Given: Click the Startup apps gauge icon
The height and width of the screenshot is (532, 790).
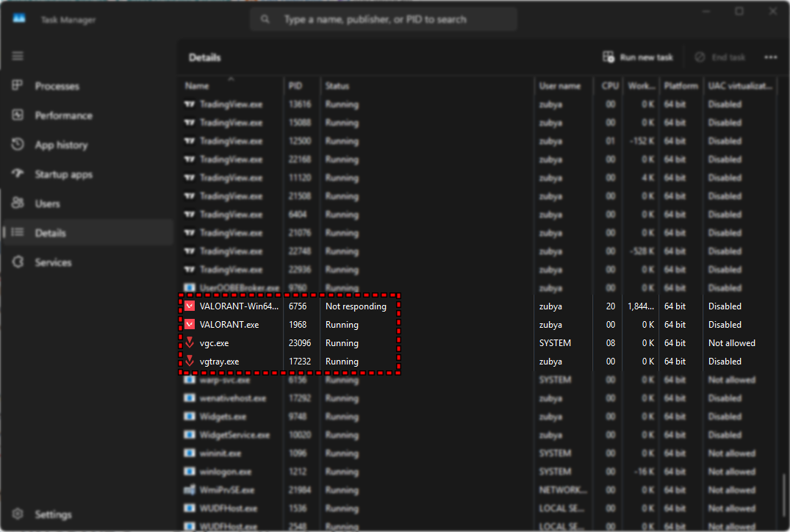Looking at the screenshot, I should coord(18,174).
